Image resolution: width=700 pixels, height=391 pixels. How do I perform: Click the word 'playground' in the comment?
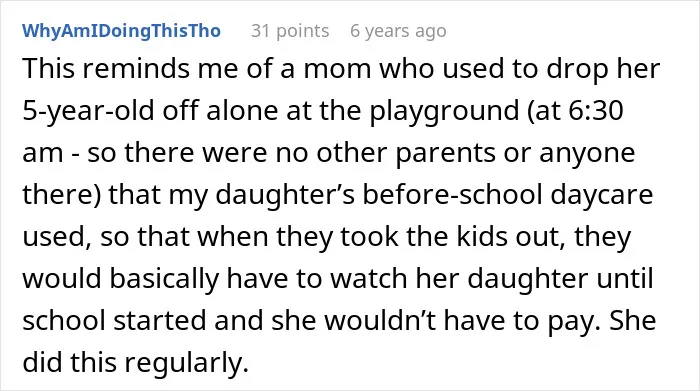[x=444, y=110]
